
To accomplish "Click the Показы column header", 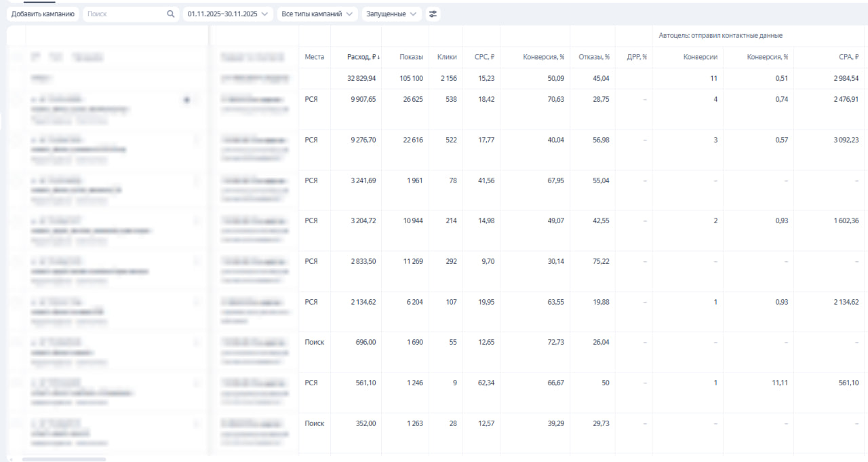I will click(411, 57).
